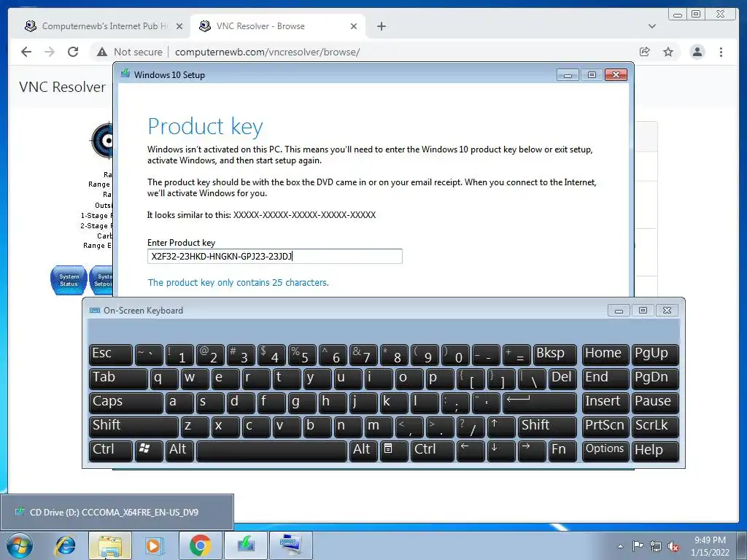Image resolution: width=747 pixels, height=560 pixels.
Task: Click the number 5 key on keyboard
Action: [302, 354]
